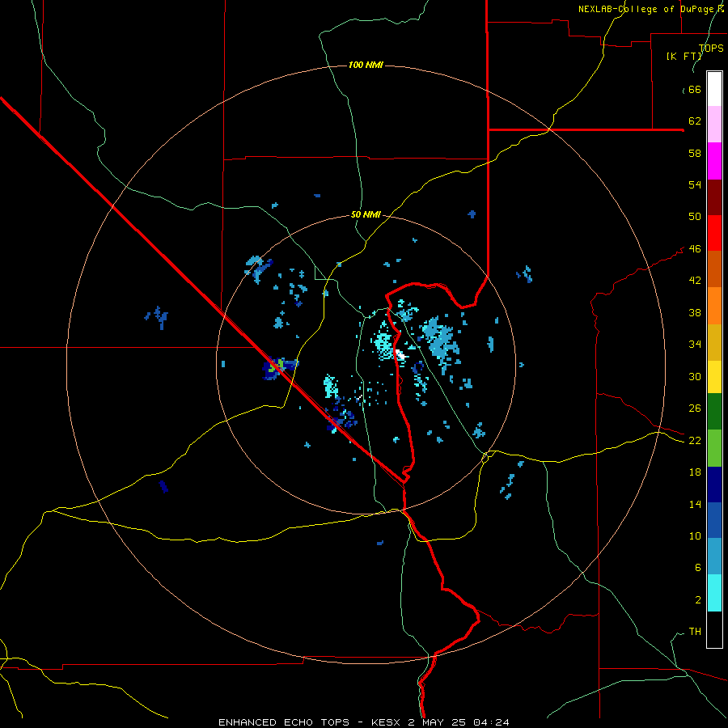Click the legend value '6'
The image size is (728, 728).
coord(698,567)
